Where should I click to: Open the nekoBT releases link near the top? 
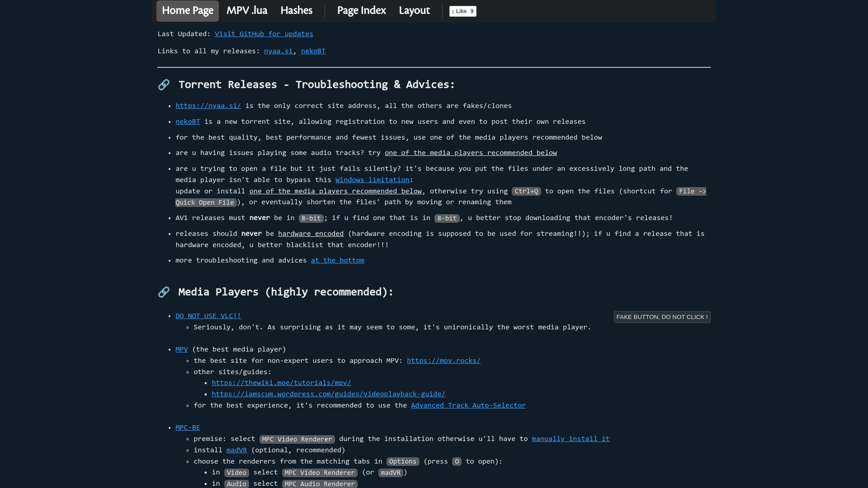313,52
